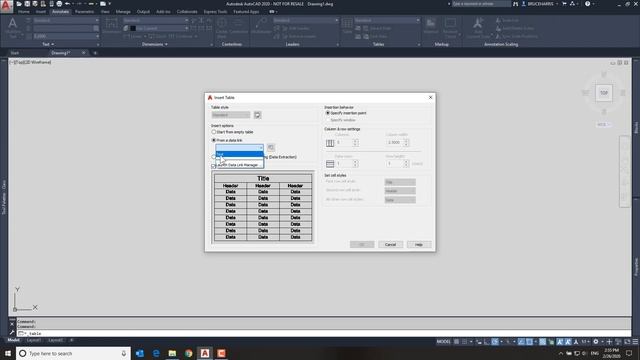This screenshot has height=360, width=640.
Task: Click the Plot printer icon in quick access toolbar
Action: [59, 4]
